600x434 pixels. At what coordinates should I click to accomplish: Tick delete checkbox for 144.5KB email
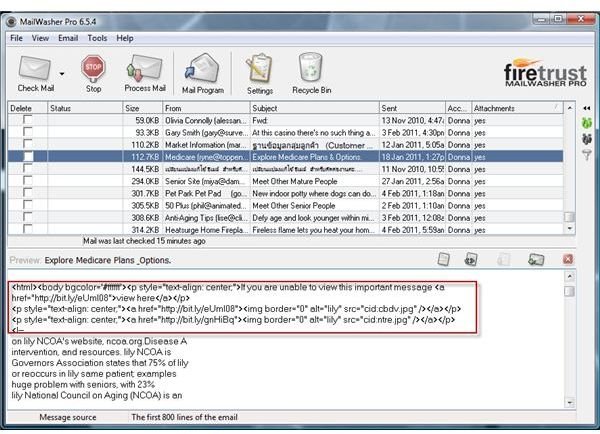click(28, 169)
